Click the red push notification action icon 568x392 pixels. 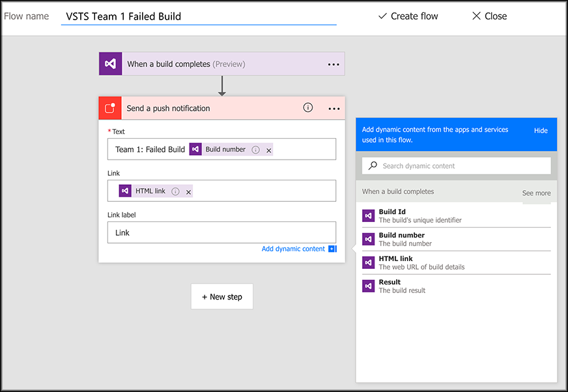coord(110,108)
